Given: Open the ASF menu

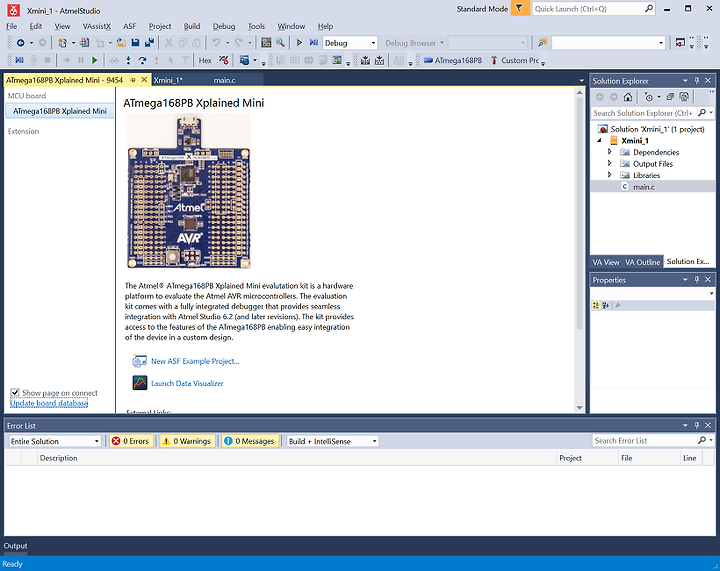Looking at the screenshot, I should coord(129,26).
